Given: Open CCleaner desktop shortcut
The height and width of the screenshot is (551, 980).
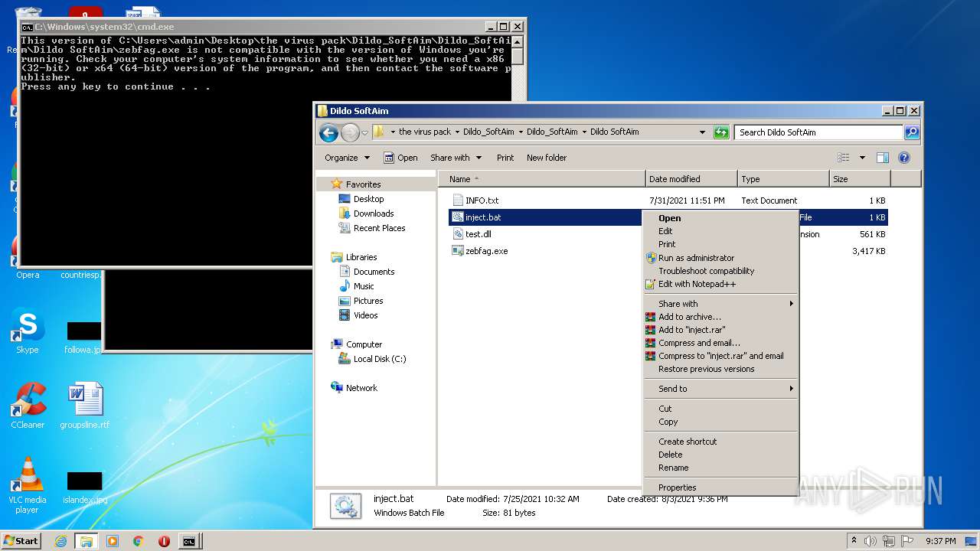Looking at the screenshot, I should [28, 406].
